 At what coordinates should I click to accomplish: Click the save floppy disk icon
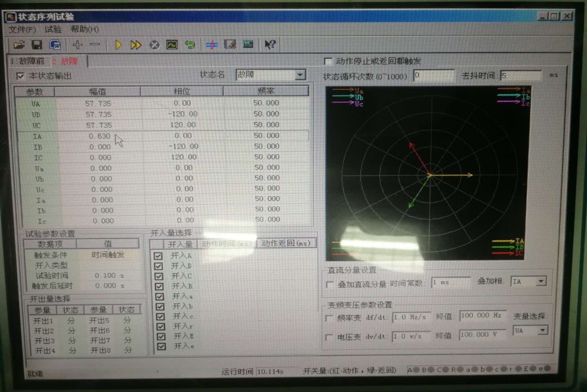point(37,44)
